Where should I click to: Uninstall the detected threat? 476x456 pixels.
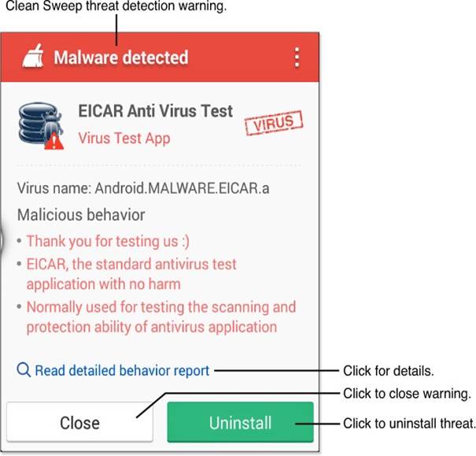240,421
